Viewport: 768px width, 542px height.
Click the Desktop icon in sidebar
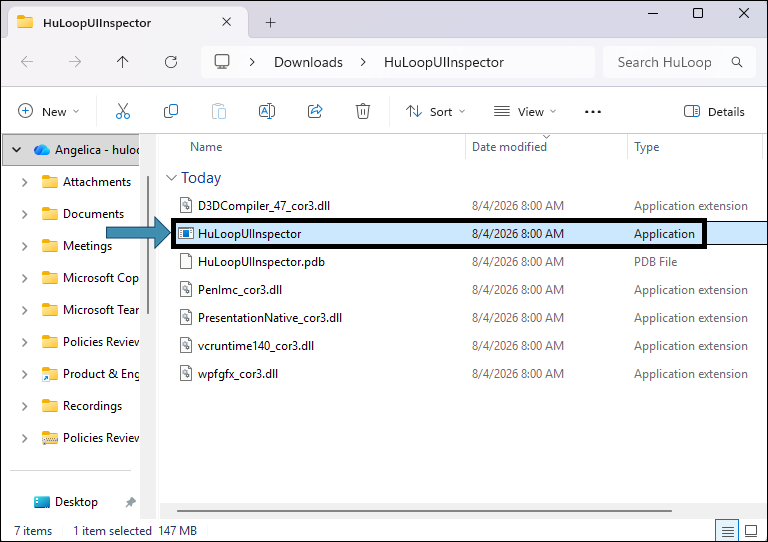coord(42,502)
